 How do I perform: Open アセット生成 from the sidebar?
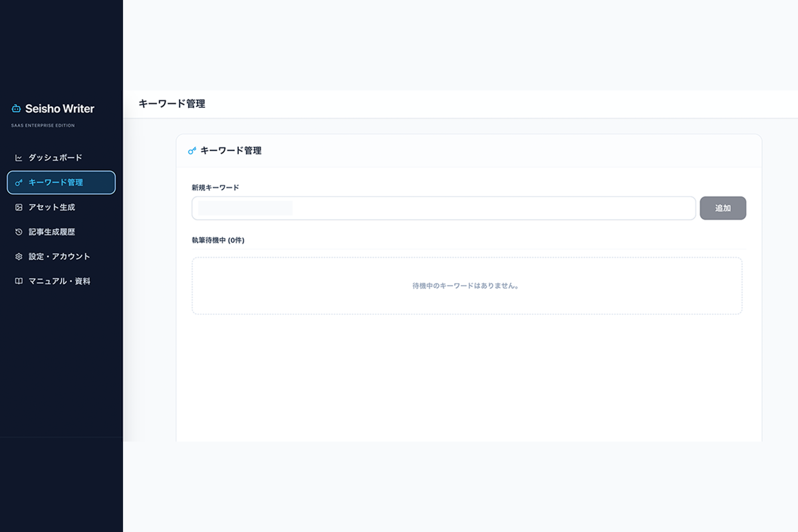click(x=52, y=207)
